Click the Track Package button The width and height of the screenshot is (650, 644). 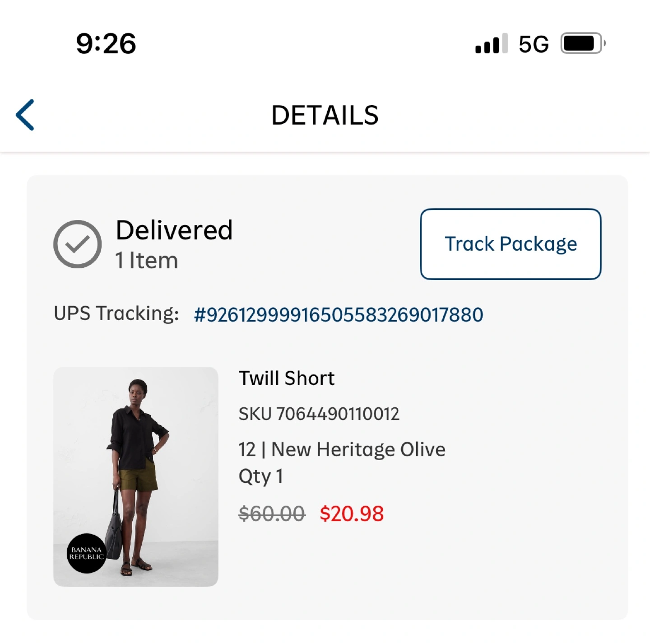pos(511,244)
